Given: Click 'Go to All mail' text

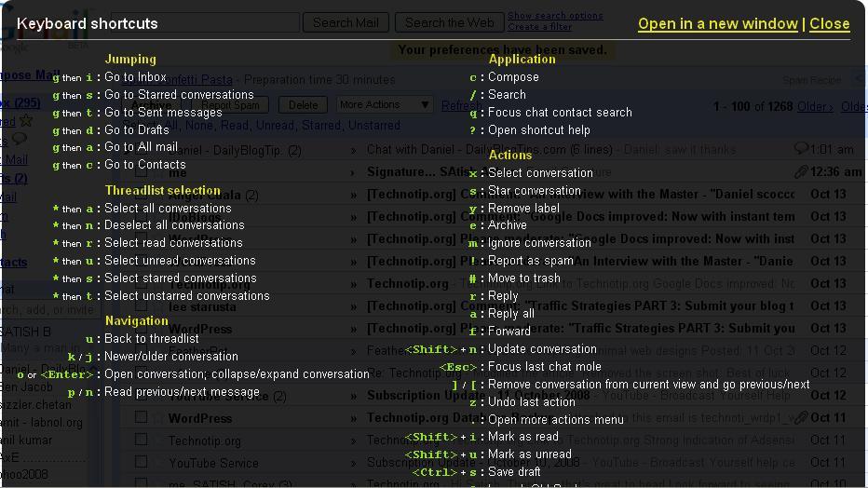Looking at the screenshot, I should [x=141, y=146].
